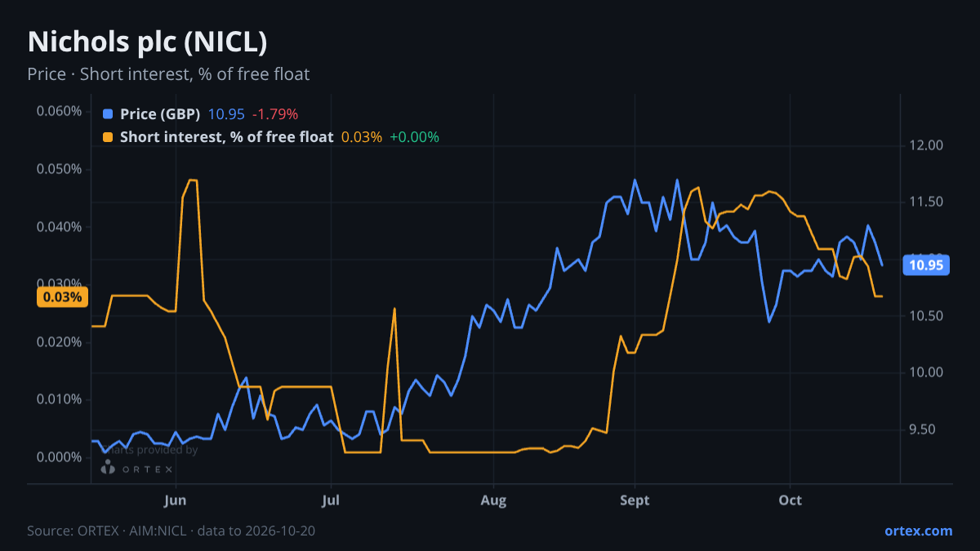
Task: Click the 11.50 right axis label
Action: (x=925, y=202)
